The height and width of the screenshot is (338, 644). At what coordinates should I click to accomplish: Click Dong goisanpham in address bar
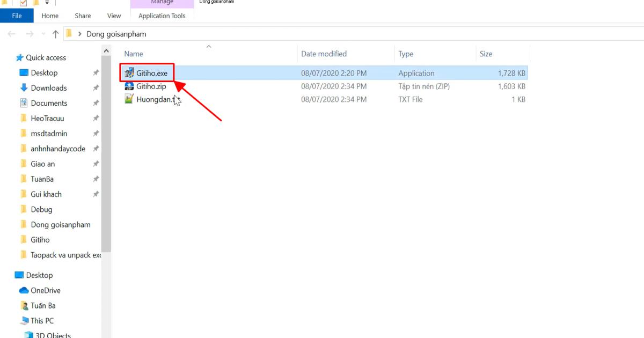(x=116, y=34)
